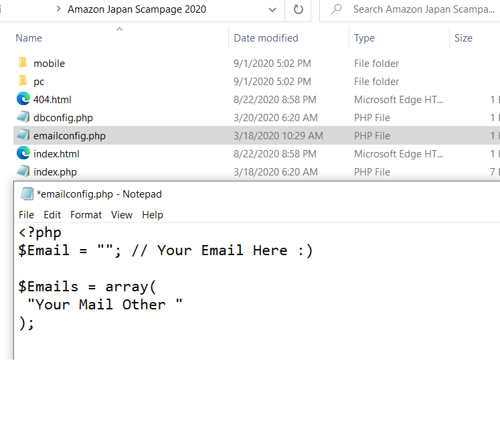Open Notepad Edit menu
The height and width of the screenshot is (448, 500).
tap(52, 215)
